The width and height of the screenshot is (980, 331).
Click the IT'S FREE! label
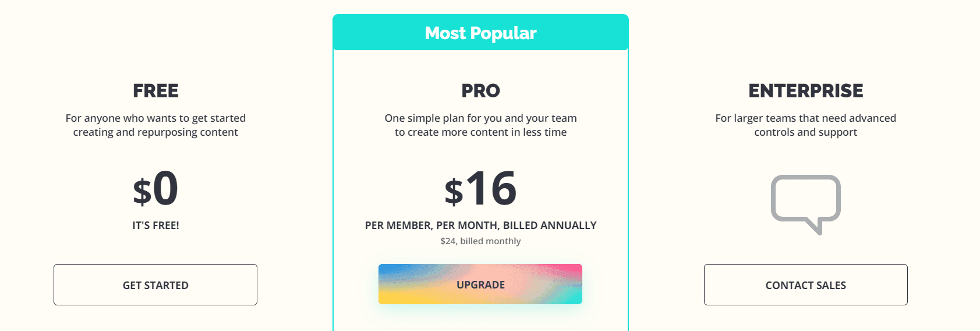(155, 226)
